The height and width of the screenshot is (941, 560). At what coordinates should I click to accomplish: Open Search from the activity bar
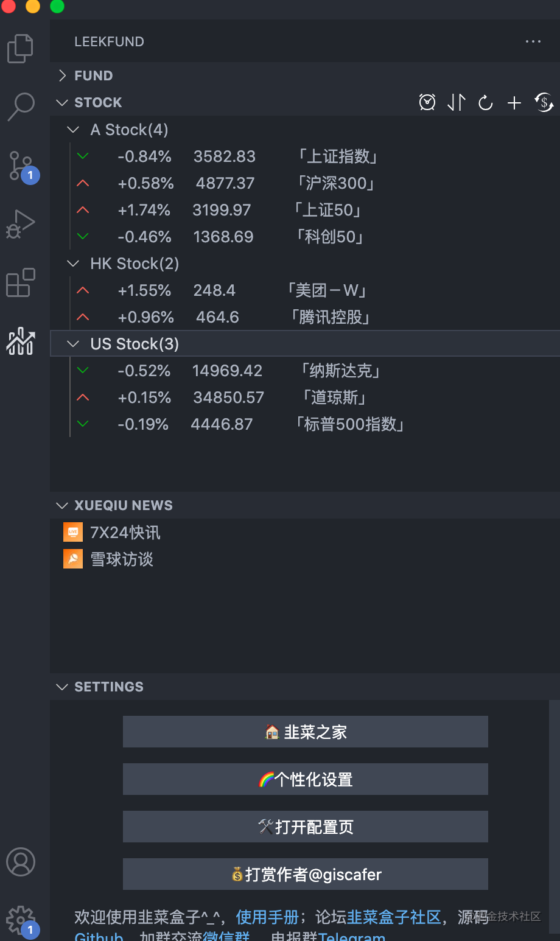coord(20,106)
